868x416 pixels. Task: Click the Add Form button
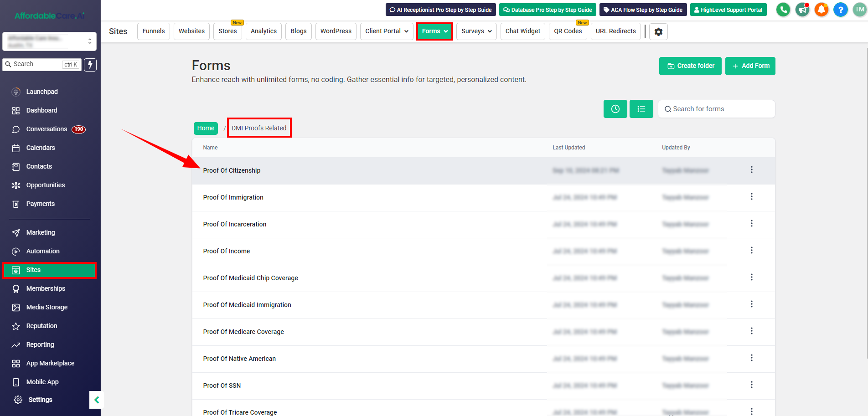[750, 66]
